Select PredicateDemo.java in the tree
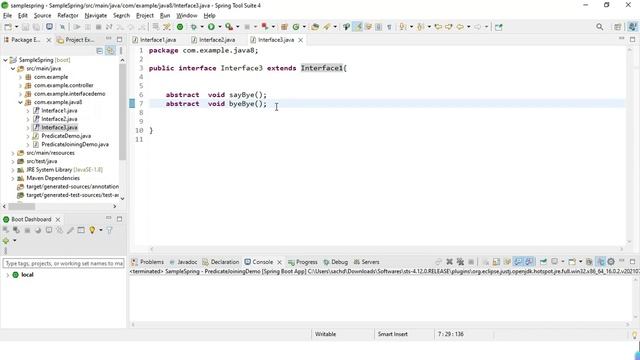Viewport: 640px width, 360px height. point(66,136)
